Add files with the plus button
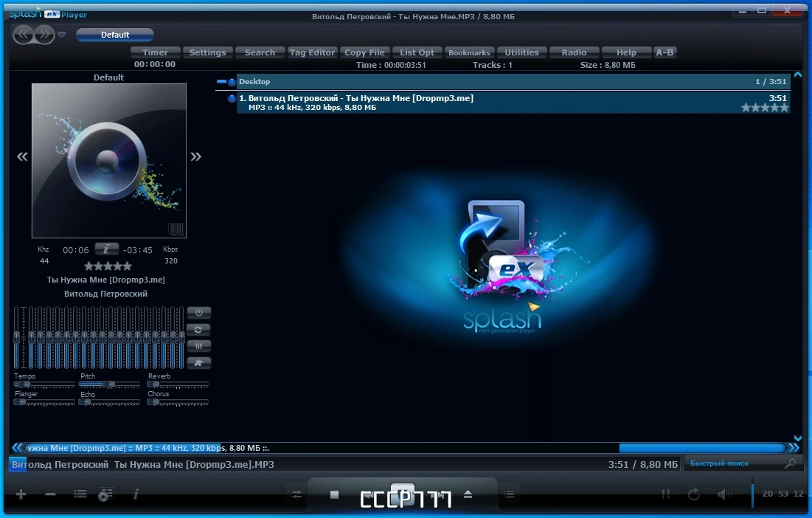812x518 pixels. click(x=21, y=494)
